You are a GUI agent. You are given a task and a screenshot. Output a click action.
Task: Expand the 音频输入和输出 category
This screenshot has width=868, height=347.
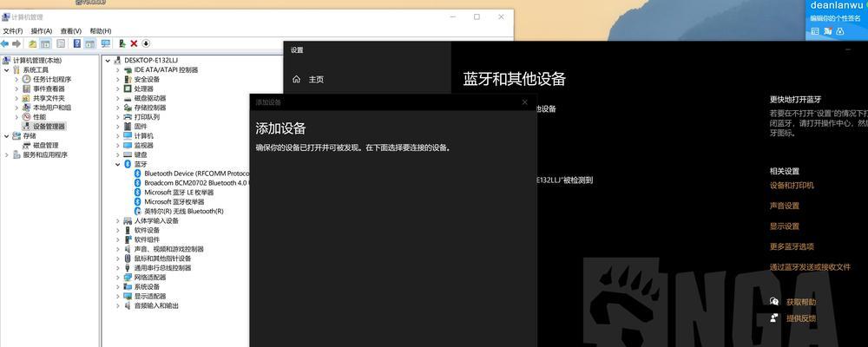(x=118, y=305)
